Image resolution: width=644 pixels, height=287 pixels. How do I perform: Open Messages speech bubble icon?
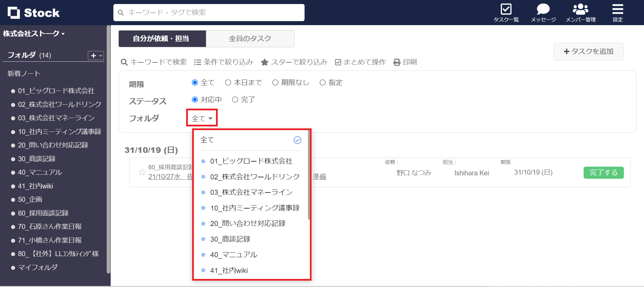pos(543,10)
